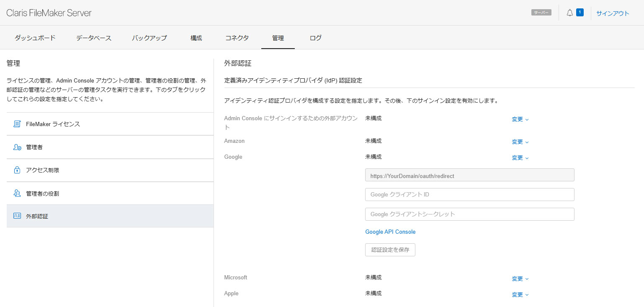Click the Apple provider label
The width and height of the screenshot is (644, 307).
click(231, 294)
